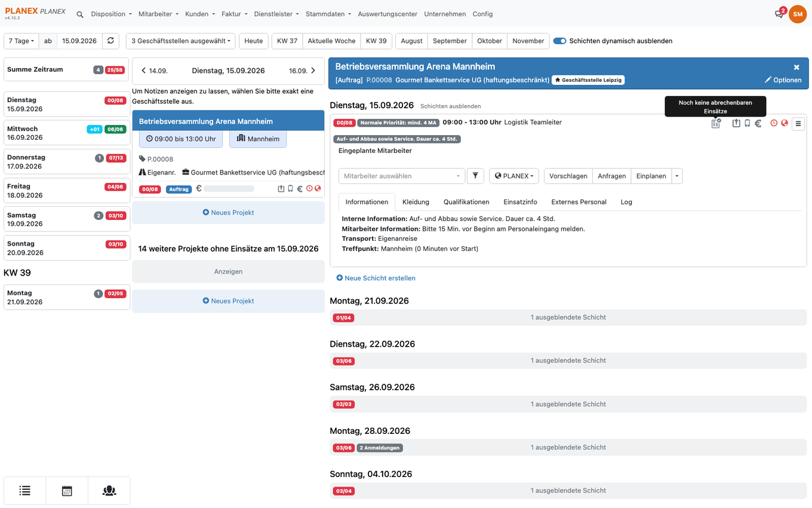Click the red clock icon in shift row
The height and width of the screenshot is (508, 812).
click(x=774, y=123)
